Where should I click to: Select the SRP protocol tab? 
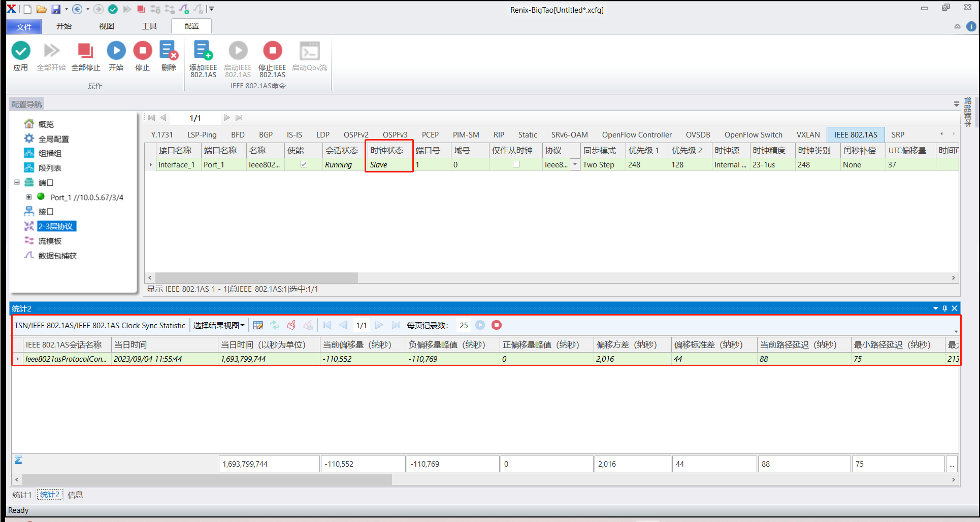pyautogui.click(x=898, y=134)
